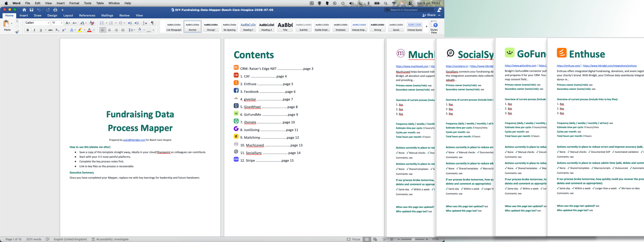The width and height of the screenshot is (644, 242).
Task: Switch to Web Layout view in status bar
Action: (x=375, y=239)
